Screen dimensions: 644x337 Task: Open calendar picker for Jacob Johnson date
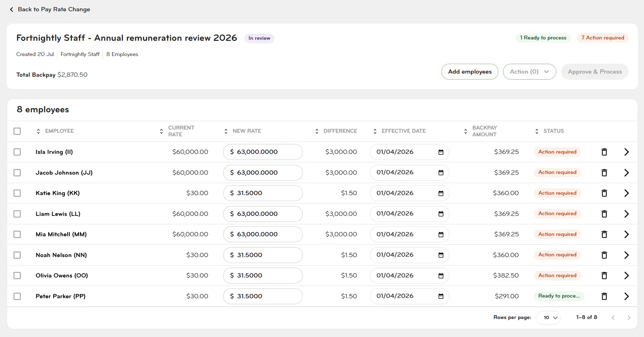point(441,173)
